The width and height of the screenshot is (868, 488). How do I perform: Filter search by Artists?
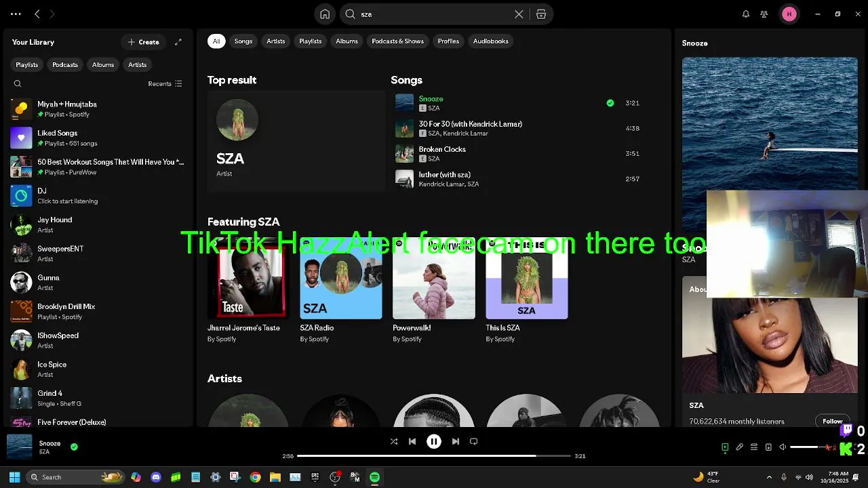click(276, 41)
